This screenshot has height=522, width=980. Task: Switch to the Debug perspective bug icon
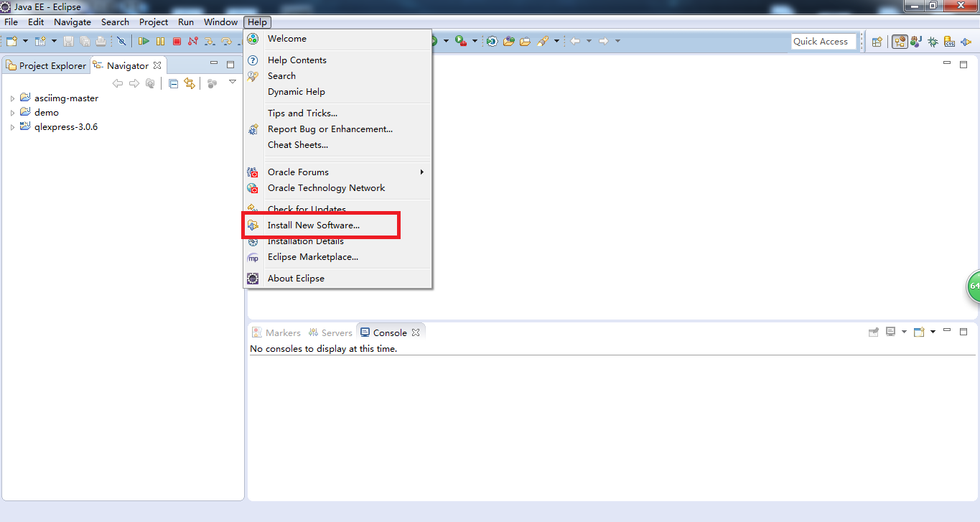point(933,42)
